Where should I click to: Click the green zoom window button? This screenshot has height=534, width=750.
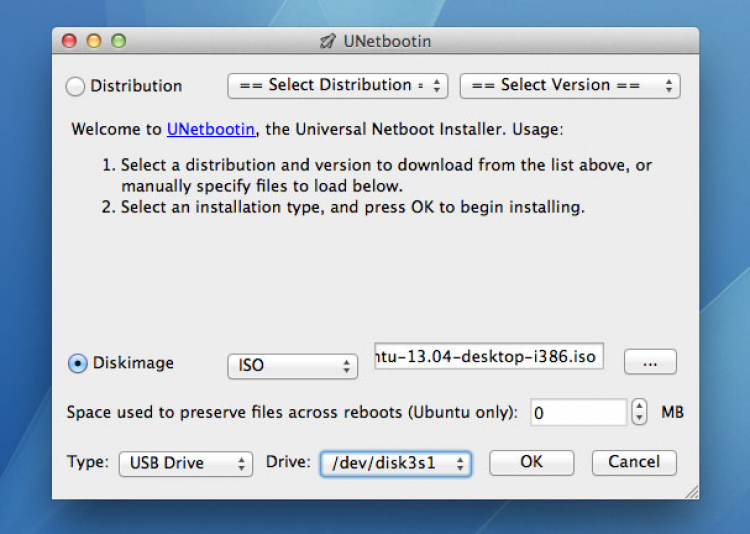click(x=118, y=41)
